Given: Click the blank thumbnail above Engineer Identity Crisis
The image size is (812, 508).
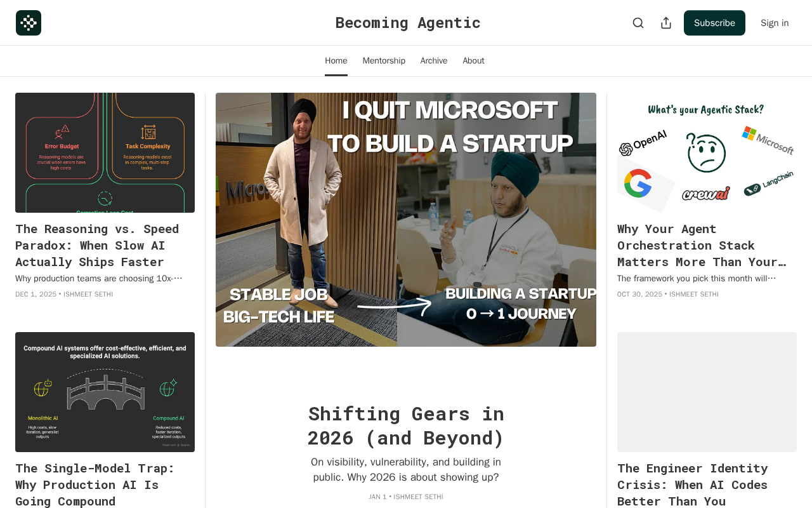Looking at the screenshot, I should pyautogui.click(x=707, y=392).
